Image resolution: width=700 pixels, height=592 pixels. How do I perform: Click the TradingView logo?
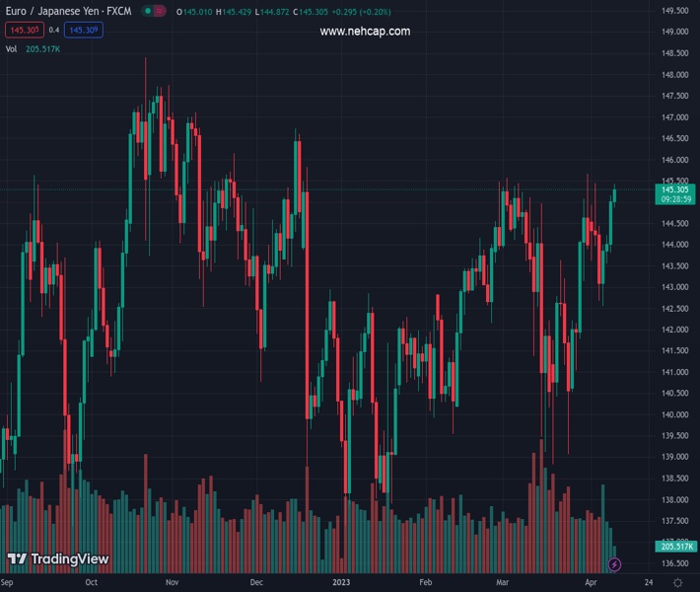(58, 559)
